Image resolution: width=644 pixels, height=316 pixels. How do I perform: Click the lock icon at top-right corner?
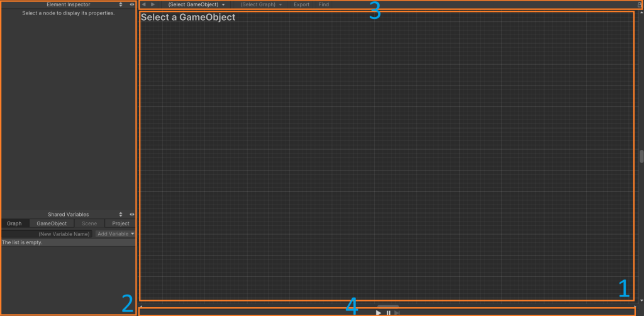640,5
